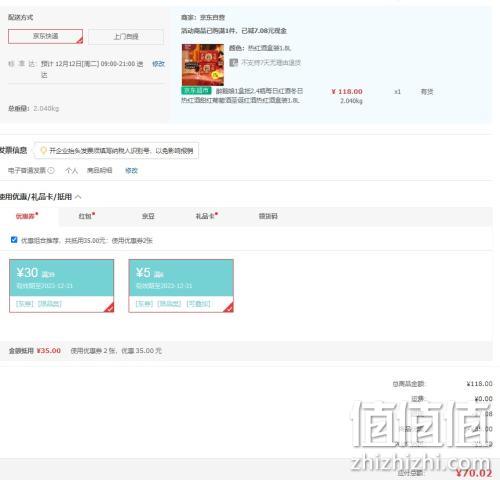500x480 pixels.
Task: Open the product title link for the 1.8L hot red wine box
Action: pyautogui.click(x=242, y=96)
